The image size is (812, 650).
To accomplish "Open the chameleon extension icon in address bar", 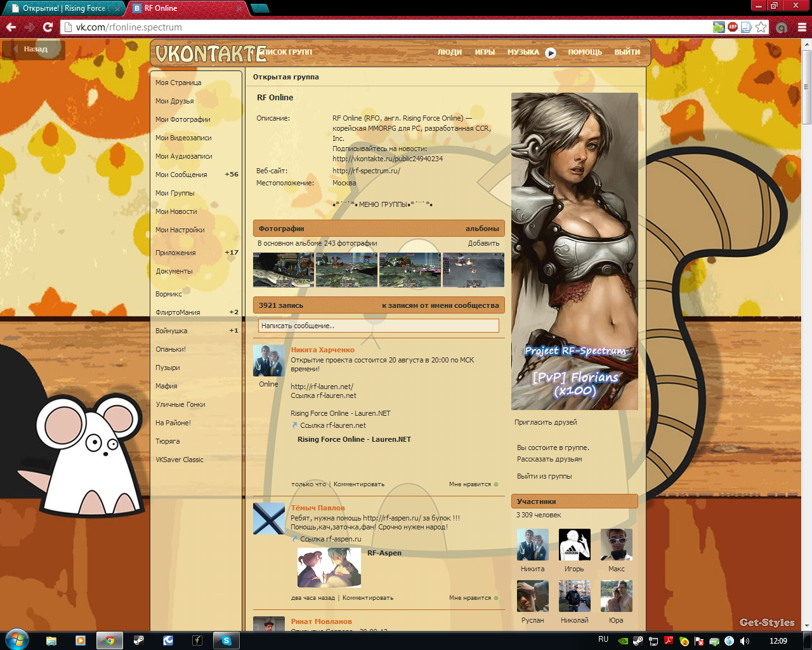I will (x=718, y=27).
